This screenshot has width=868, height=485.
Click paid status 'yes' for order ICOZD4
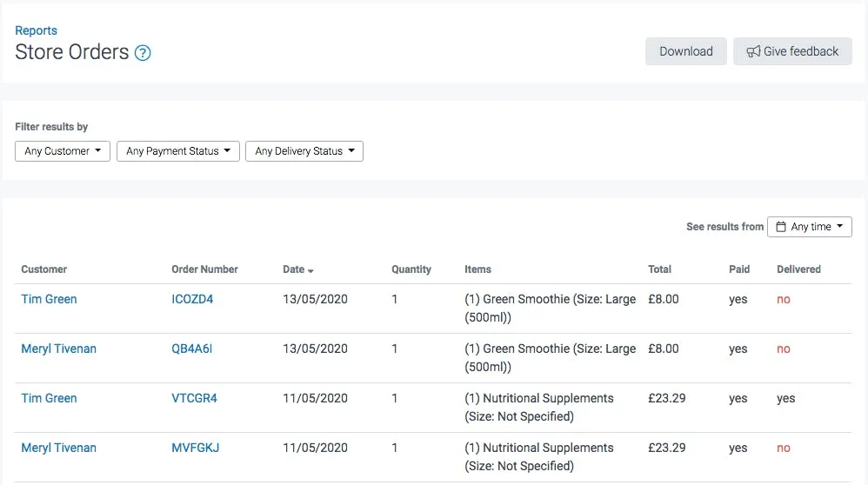click(738, 300)
